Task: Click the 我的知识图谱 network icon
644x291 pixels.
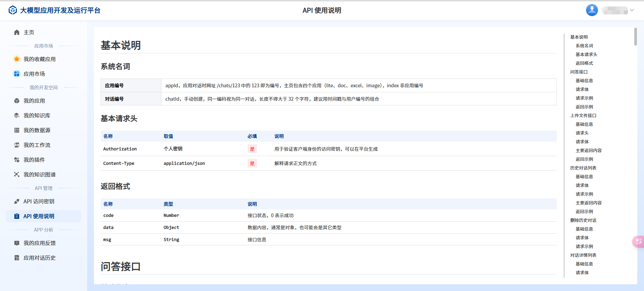Action: (x=17, y=175)
